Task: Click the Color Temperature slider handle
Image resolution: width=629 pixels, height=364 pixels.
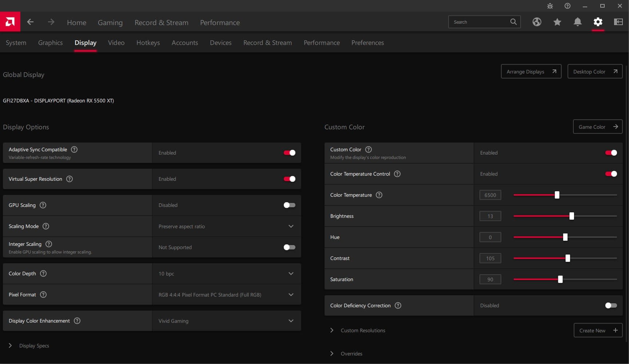Action: (x=557, y=195)
